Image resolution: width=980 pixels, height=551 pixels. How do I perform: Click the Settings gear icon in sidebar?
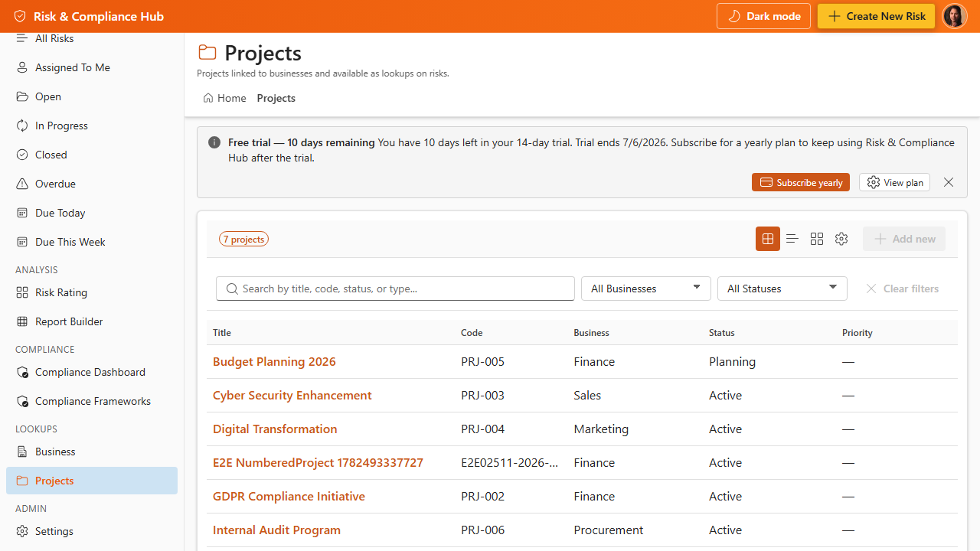point(22,531)
